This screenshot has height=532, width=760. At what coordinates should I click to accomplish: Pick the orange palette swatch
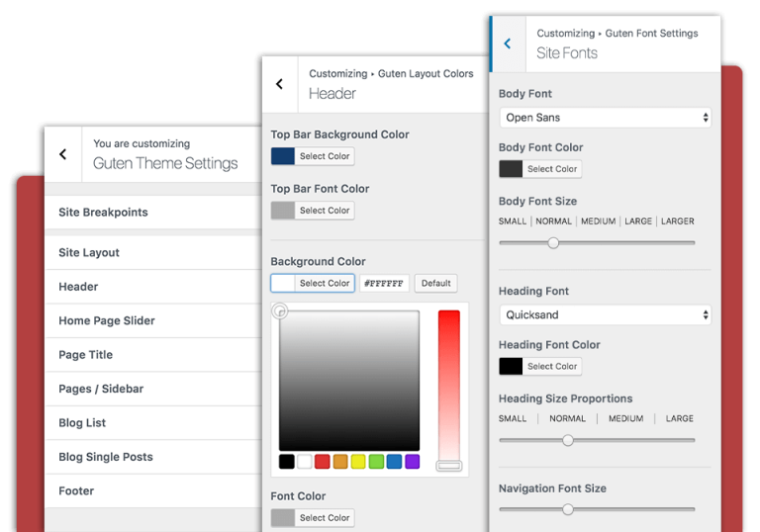pos(340,461)
